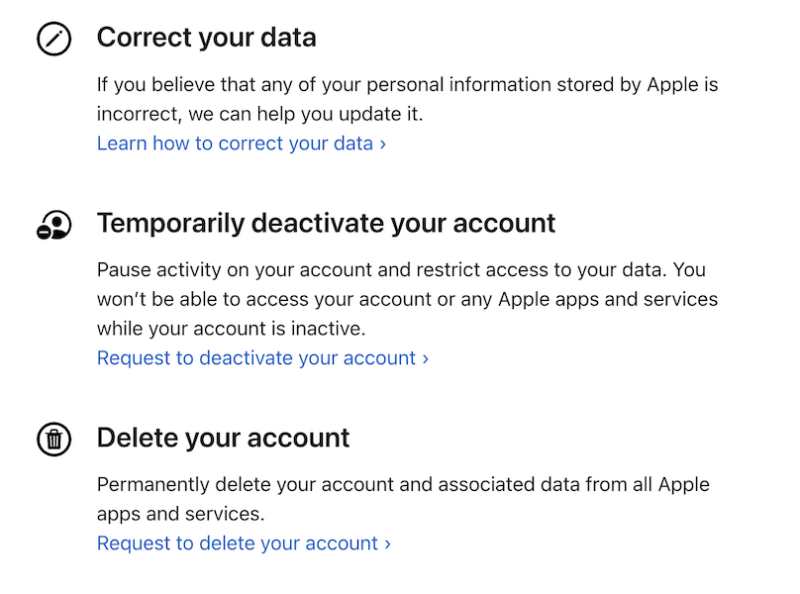Select the Delete your account heading

click(222, 437)
